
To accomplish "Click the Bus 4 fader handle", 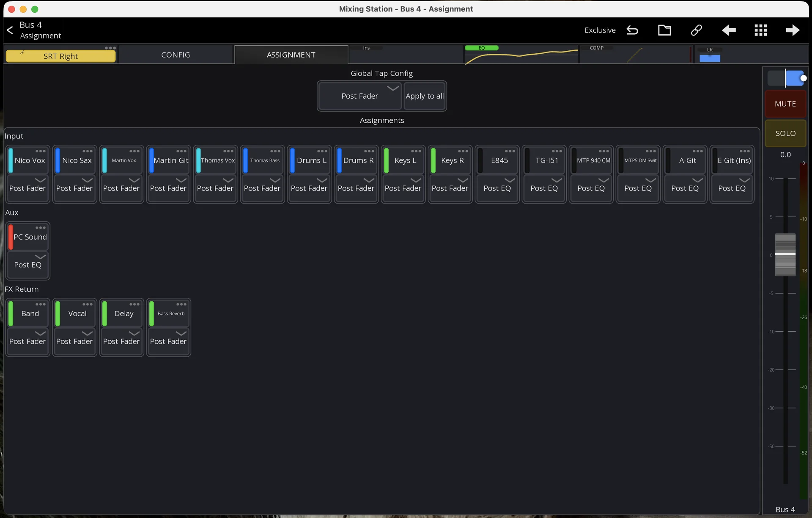I will (785, 254).
